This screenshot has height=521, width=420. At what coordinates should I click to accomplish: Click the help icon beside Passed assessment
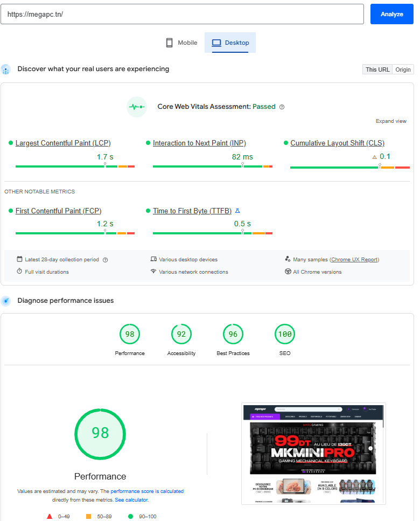pos(282,107)
